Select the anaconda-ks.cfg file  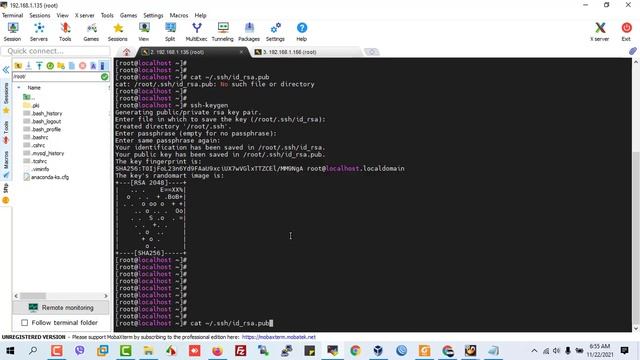[46, 177]
